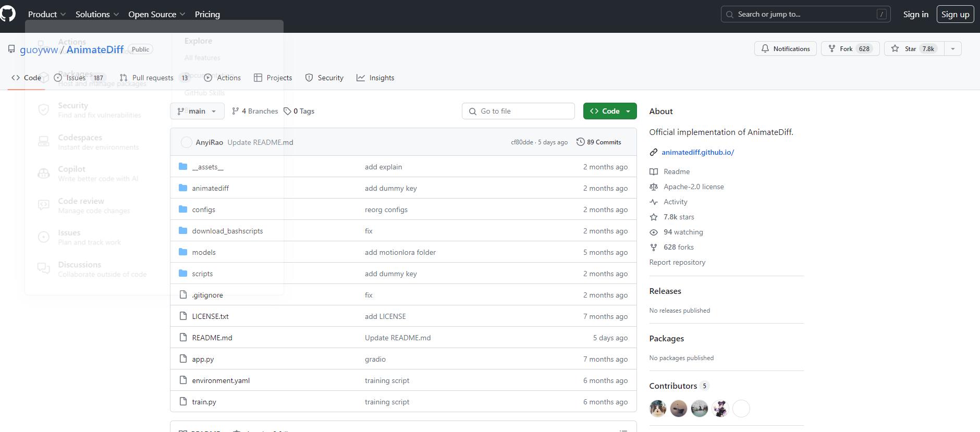
Task: Expand the Product menu in header
Action: tap(47, 14)
